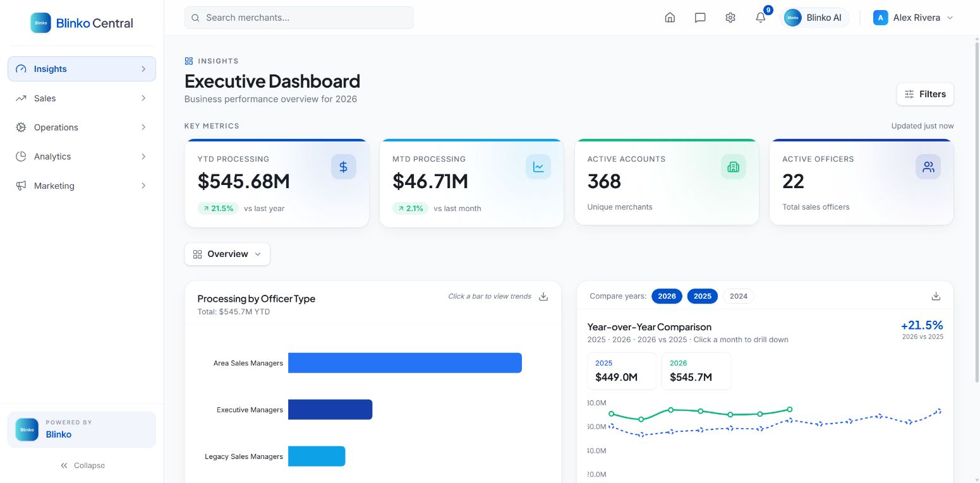Screen dimensions: 980x483
Task: Select Analytics in the sidebar
Action: coord(82,157)
